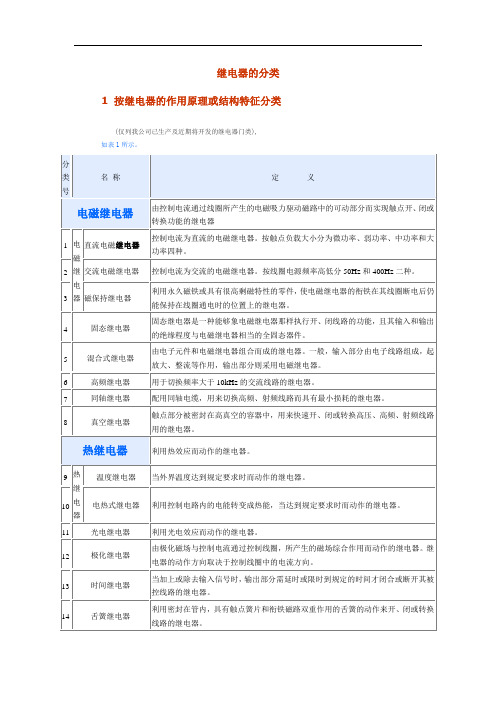Screen dimensions: 496x702
Task: Click the "定义" column header
Action: [x=293, y=177]
